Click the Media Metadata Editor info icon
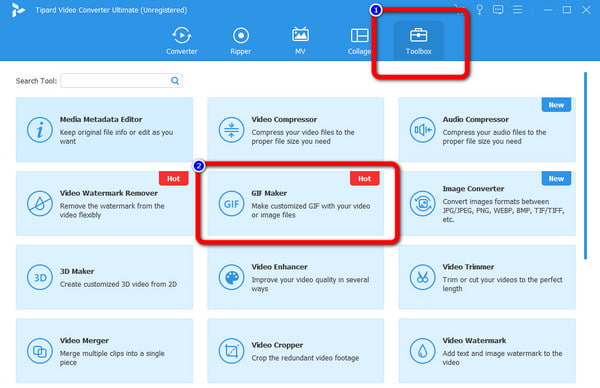 click(x=39, y=130)
